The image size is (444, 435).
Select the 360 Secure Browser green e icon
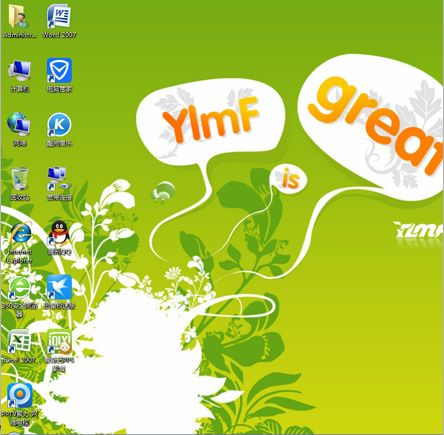[x=19, y=288]
